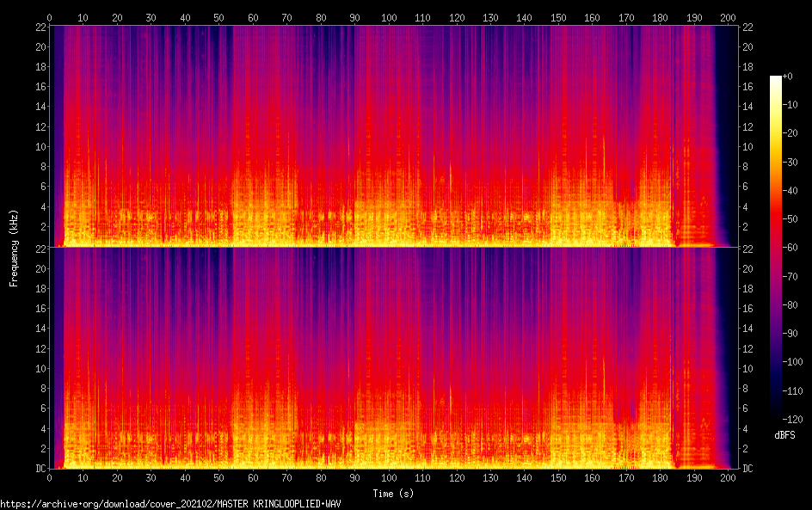Click the '-20' label on the dBFS scale

790,133
